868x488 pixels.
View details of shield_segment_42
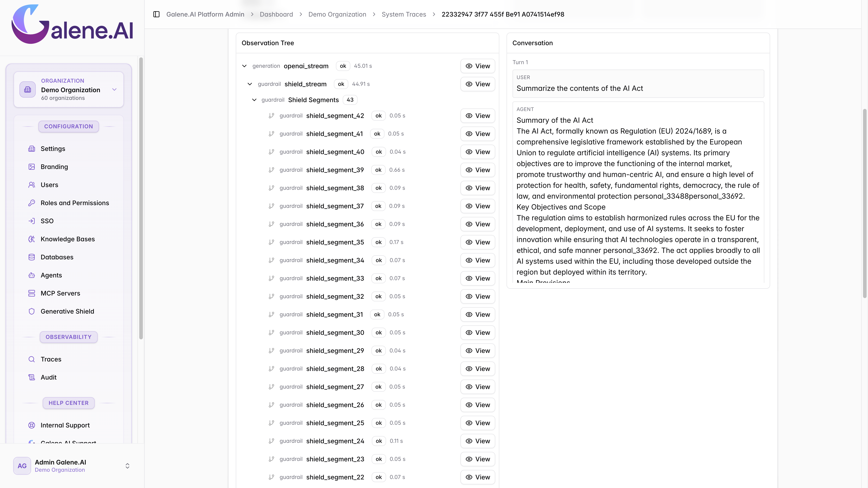(478, 116)
